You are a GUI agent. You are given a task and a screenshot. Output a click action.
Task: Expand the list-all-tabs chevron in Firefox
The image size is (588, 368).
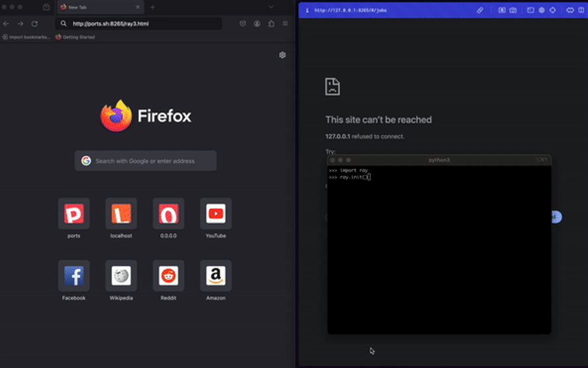tap(271, 7)
